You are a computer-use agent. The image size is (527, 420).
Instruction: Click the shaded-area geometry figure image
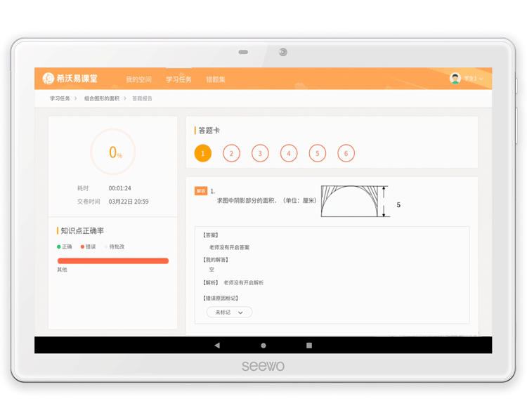pyautogui.click(x=356, y=201)
